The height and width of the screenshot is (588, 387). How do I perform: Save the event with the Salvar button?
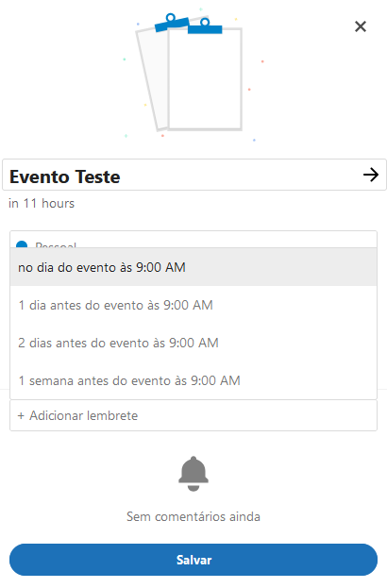[x=193, y=560]
